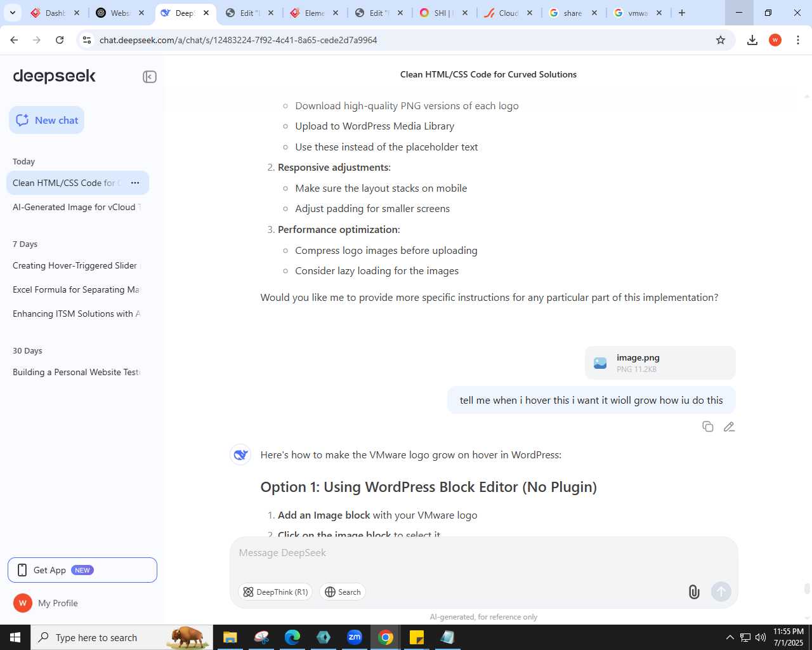812x650 pixels.
Task: Open Zoom from taskbar
Action: coord(355,637)
